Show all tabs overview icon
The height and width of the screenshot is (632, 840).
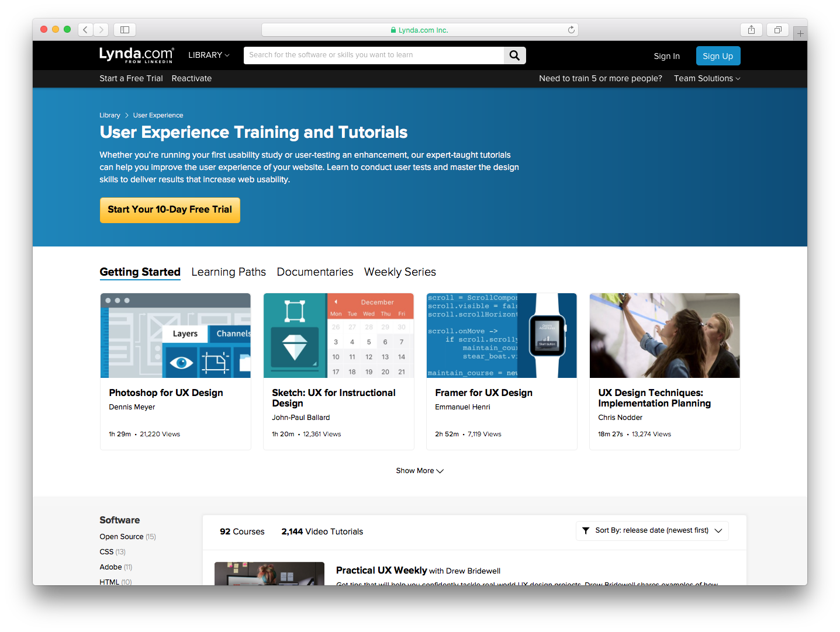coord(777,30)
